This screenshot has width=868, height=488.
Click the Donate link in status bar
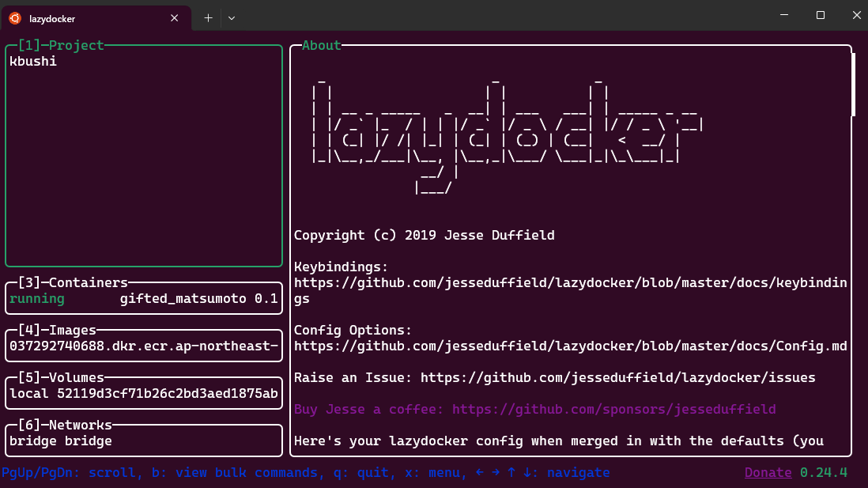click(x=768, y=473)
